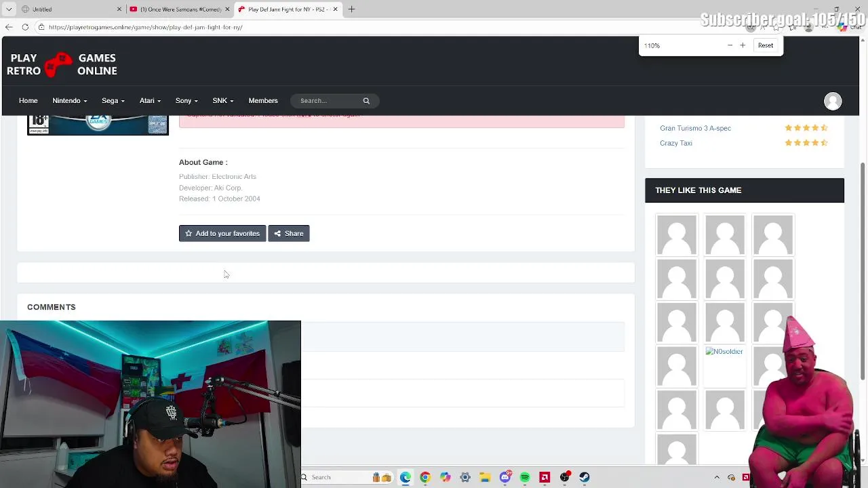Click Add to your favorites button
Viewport: 868px width, 488px height.
point(222,234)
